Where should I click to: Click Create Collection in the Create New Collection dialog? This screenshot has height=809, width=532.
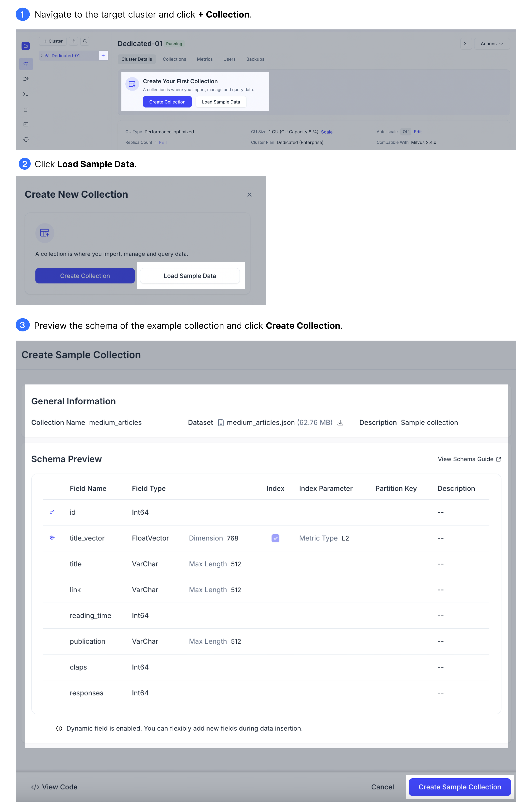click(x=85, y=276)
